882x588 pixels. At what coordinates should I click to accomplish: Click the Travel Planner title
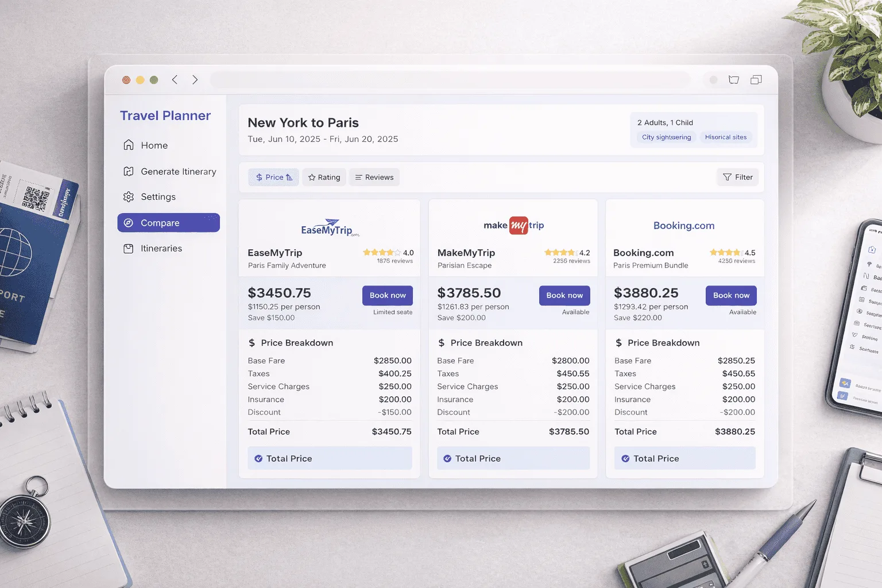(165, 115)
